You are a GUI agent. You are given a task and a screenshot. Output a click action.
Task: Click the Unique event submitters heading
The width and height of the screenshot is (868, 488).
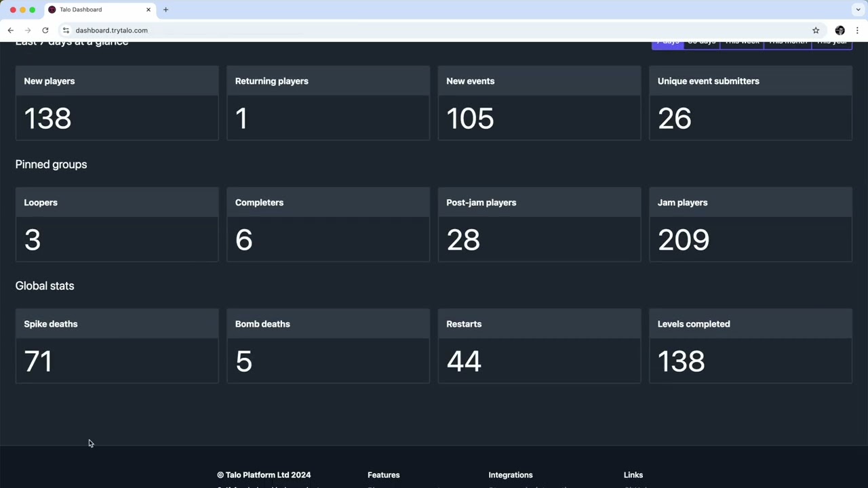[709, 81]
